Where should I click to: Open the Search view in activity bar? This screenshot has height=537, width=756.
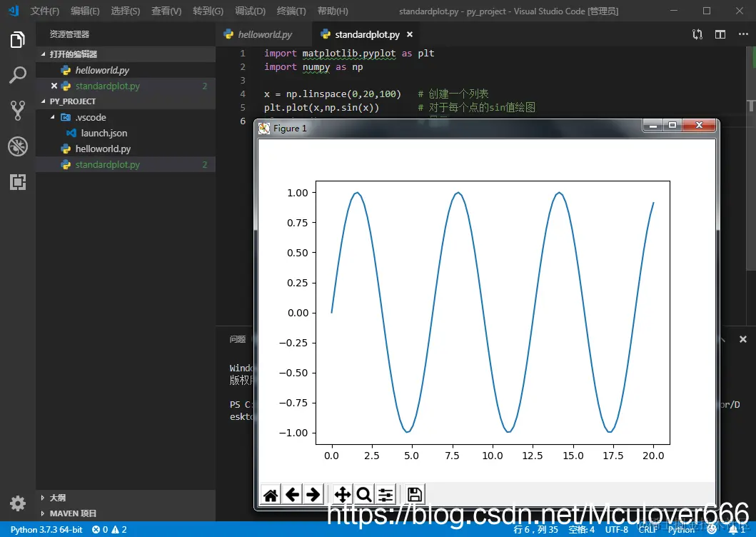tap(17, 75)
